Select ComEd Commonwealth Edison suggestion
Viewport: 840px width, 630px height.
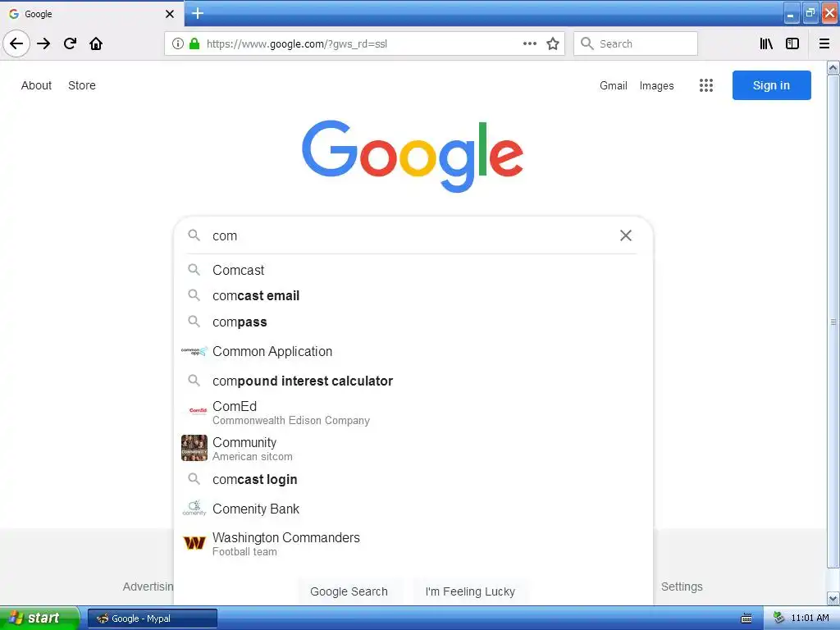click(413, 413)
